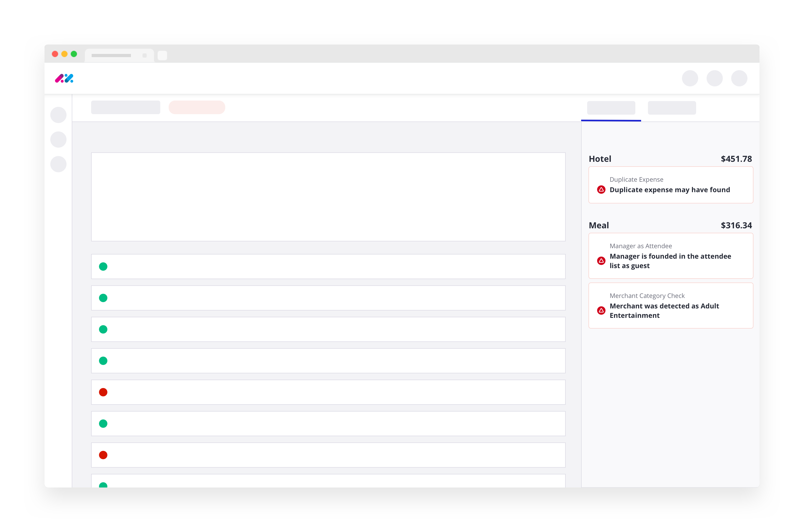Click 'Merchant was detected as Adult Entertainment' text
The image size is (804, 532).
[x=664, y=311]
